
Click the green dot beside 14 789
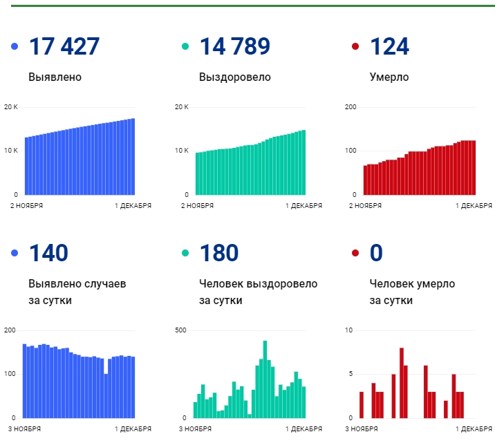pyautogui.click(x=185, y=46)
